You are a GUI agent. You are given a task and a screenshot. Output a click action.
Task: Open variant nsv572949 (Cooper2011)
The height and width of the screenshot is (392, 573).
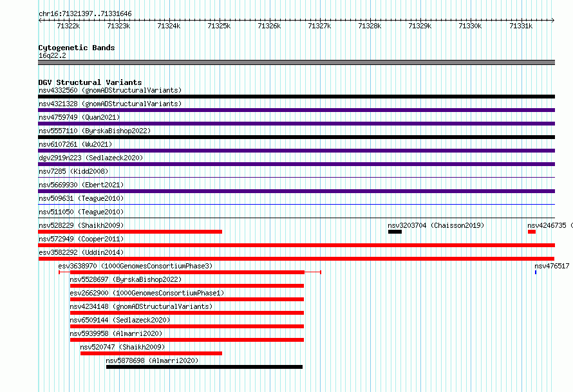tap(81, 239)
